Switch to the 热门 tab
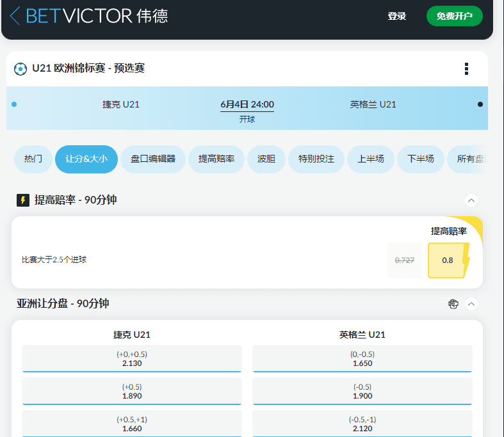The width and height of the screenshot is (504, 437). pyautogui.click(x=33, y=159)
